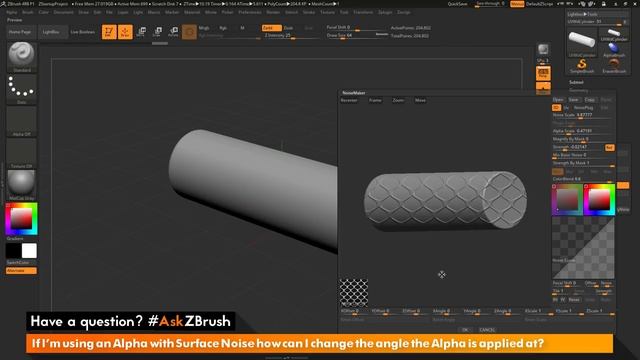
Task: Toggle 3D noise mode in NoiseMaker
Action: pos(556,108)
